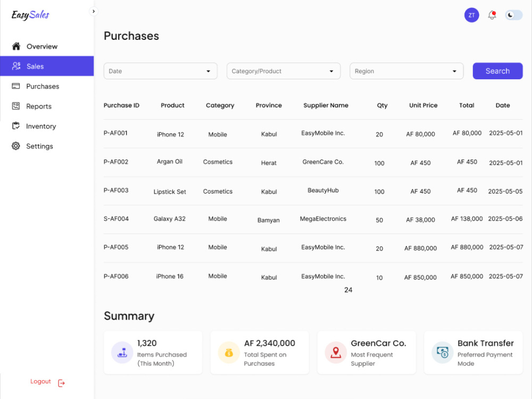Click MegaElectronics supplier cell
Screen dimensions: 532x399
pos(323,219)
